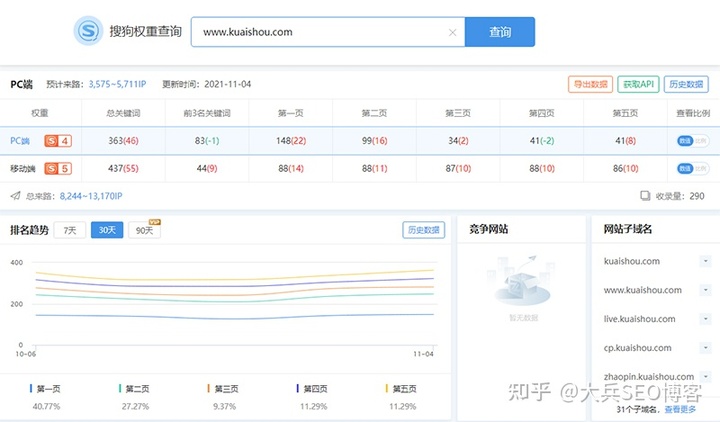Click the 查看比例 column header
This screenshot has width=720, height=422.
(x=693, y=113)
